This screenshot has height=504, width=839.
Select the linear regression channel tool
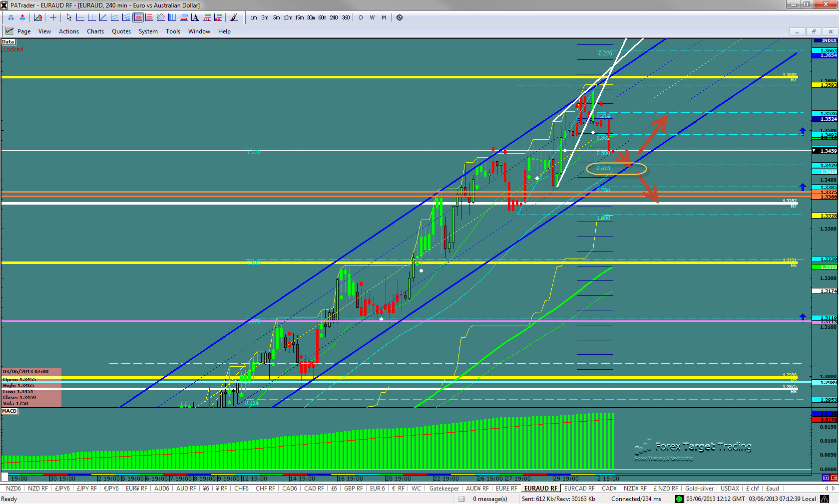(x=126, y=17)
